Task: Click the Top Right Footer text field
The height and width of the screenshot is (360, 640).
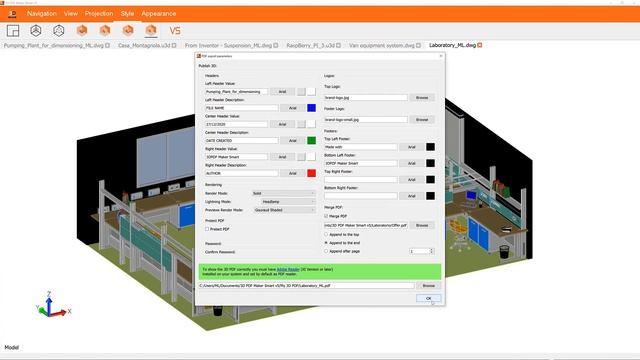Action: 360,180
